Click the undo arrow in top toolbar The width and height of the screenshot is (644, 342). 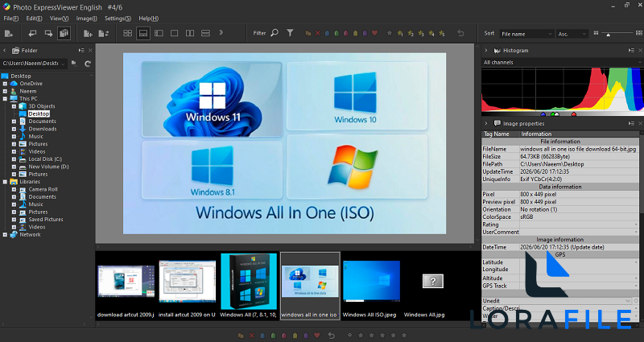click(460, 33)
